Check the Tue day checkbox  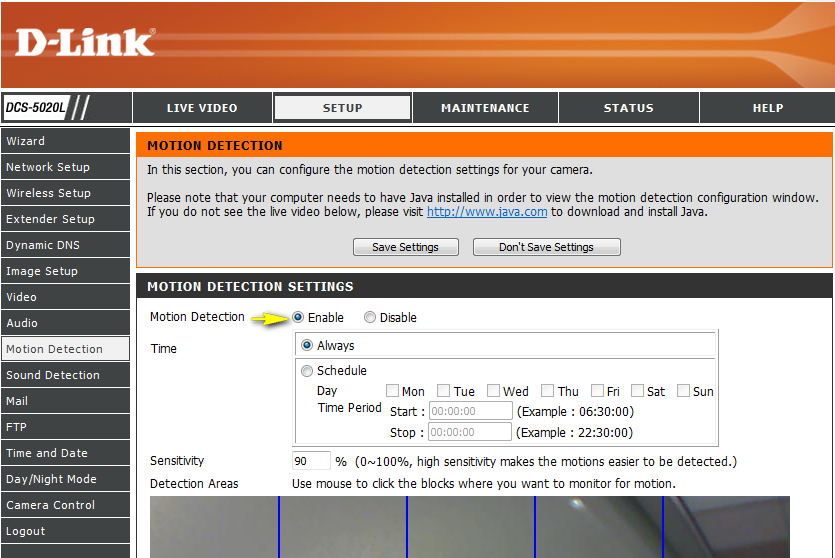[x=444, y=391]
